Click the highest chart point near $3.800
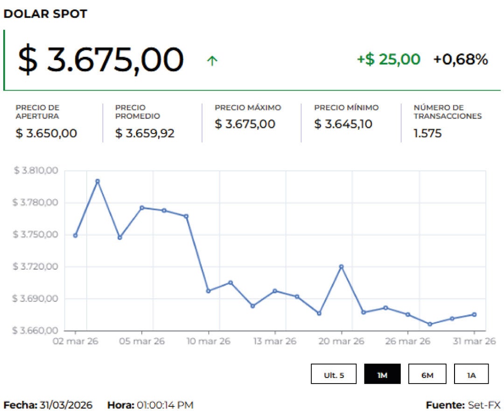The image size is (504, 420). tap(98, 181)
